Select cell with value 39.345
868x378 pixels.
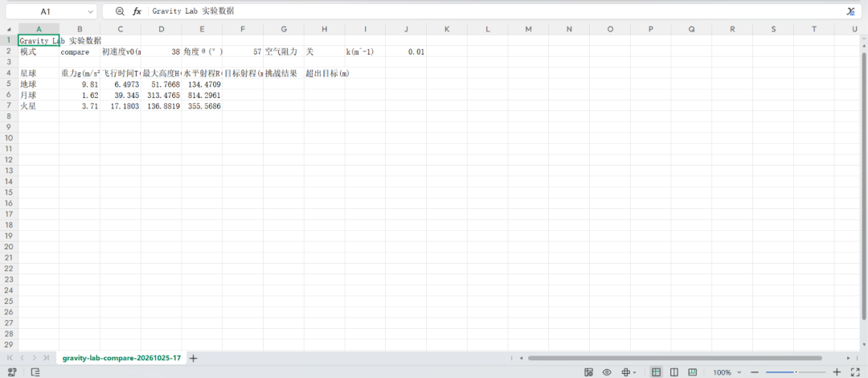click(x=121, y=95)
